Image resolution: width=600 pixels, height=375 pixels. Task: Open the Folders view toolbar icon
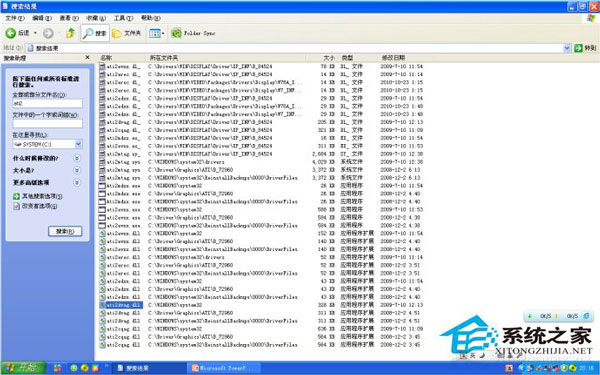126,33
